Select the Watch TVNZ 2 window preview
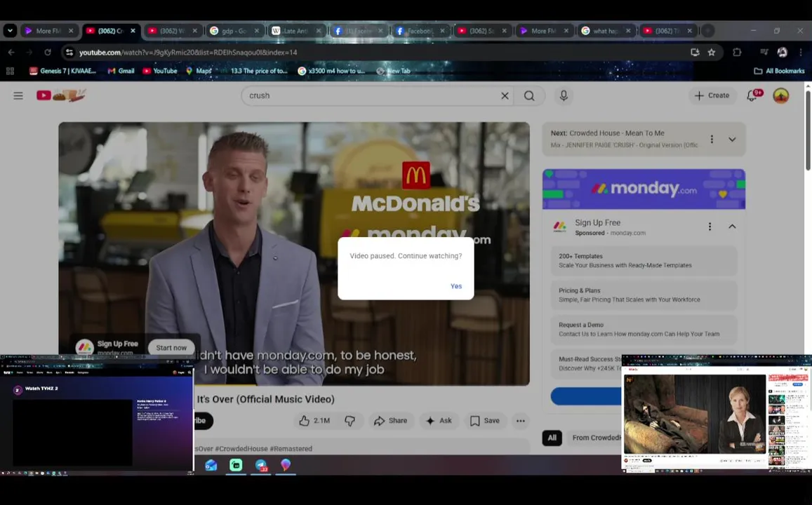Viewport: 812px width, 505px height. (x=97, y=414)
